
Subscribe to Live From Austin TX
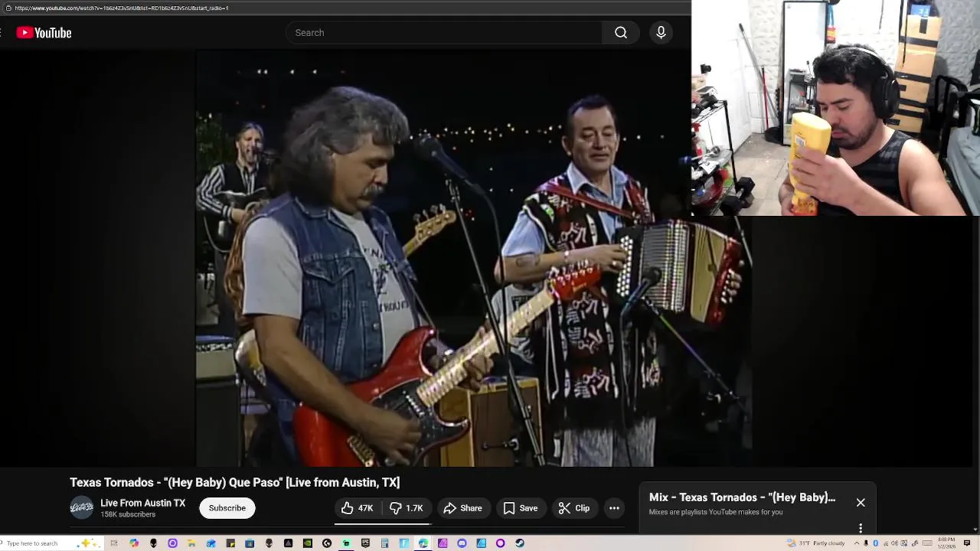(x=227, y=508)
